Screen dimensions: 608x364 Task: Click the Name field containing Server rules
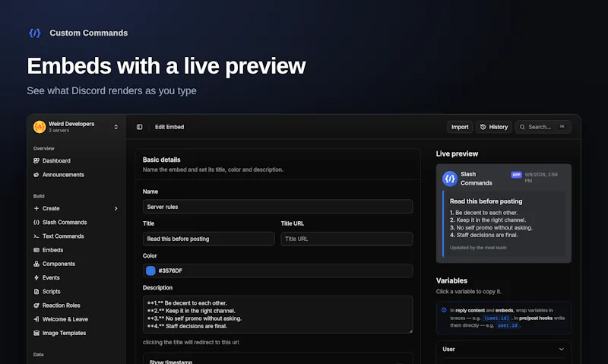point(277,207)
